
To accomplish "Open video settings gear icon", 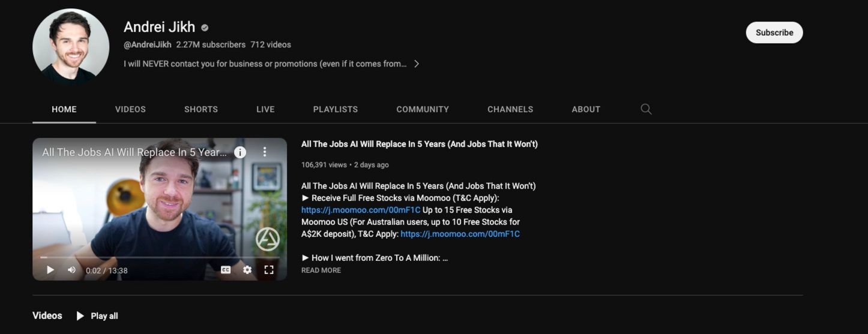I will 247,270.
